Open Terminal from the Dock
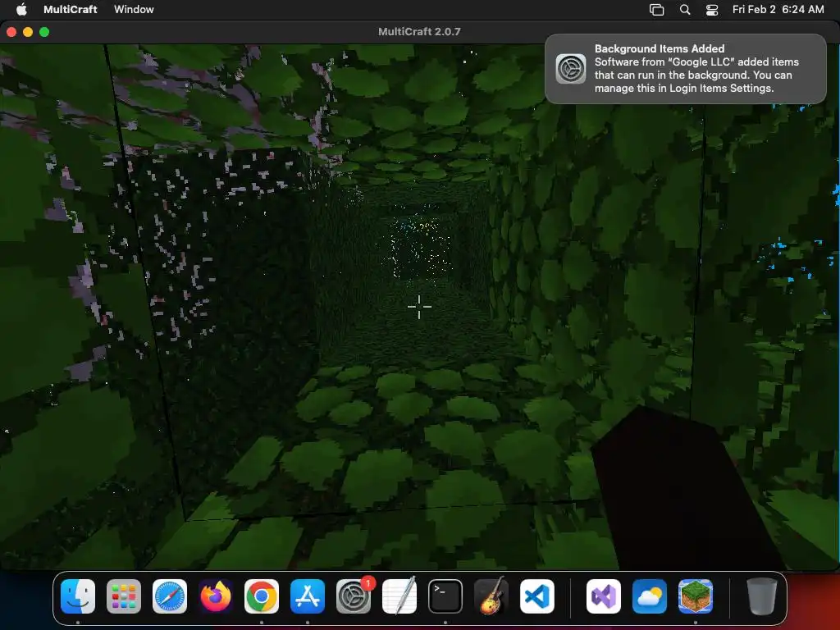Image resolution: width=840 pixels, height=630 pixels. (x=445, y=596)
